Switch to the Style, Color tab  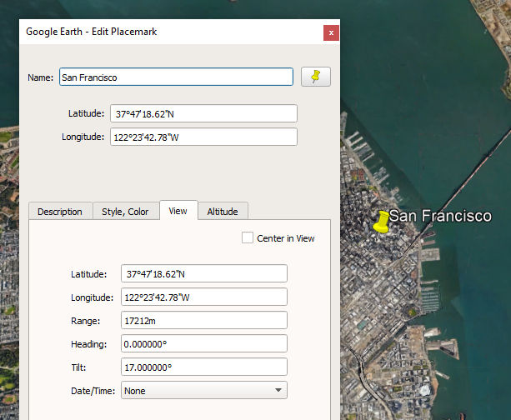pyautogui.click(x=126, y=212)
